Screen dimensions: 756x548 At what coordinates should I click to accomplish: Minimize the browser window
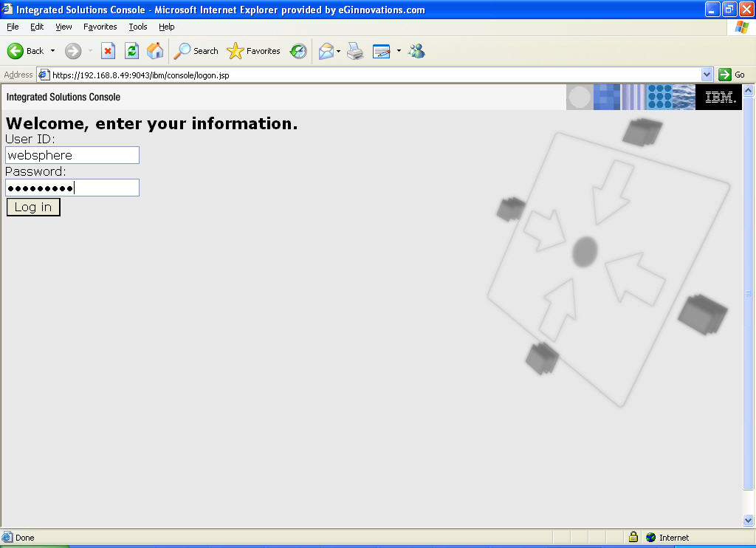(x=712, y=9)
